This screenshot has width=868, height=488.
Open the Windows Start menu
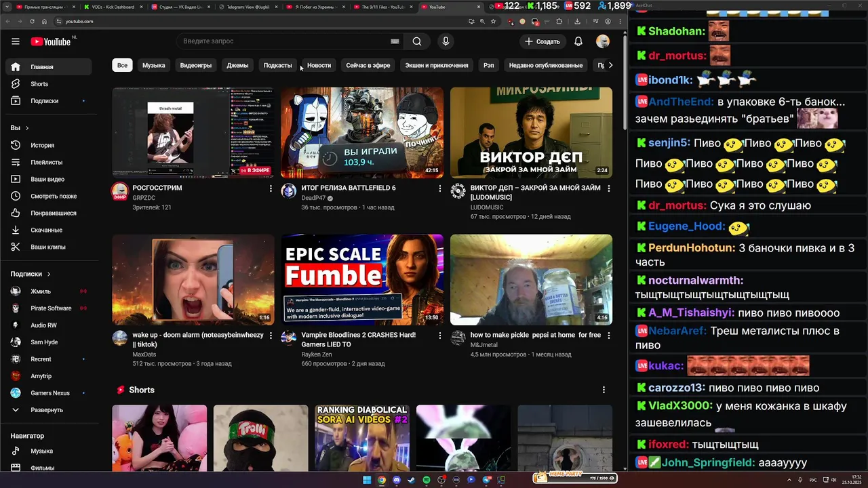(367, 480)
